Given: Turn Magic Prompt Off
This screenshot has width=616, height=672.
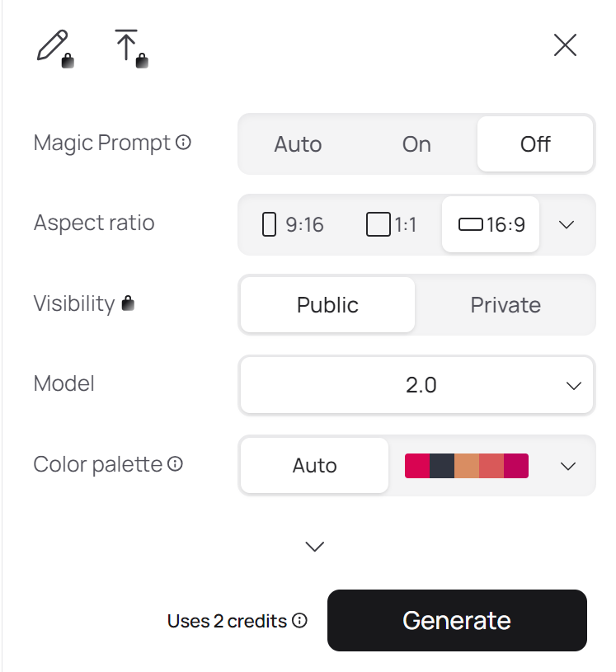Looking at the screenshot, I should 535,144.
